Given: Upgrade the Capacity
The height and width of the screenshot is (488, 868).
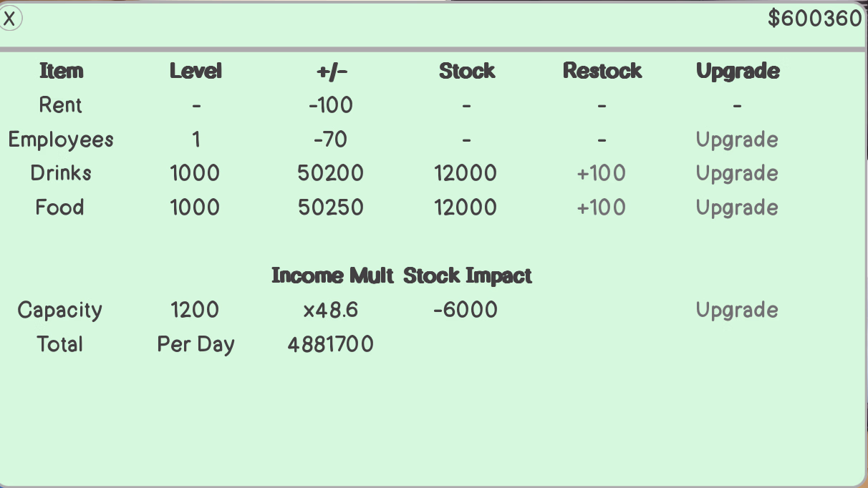Looking at the screenshot, I should coord(737,310).
